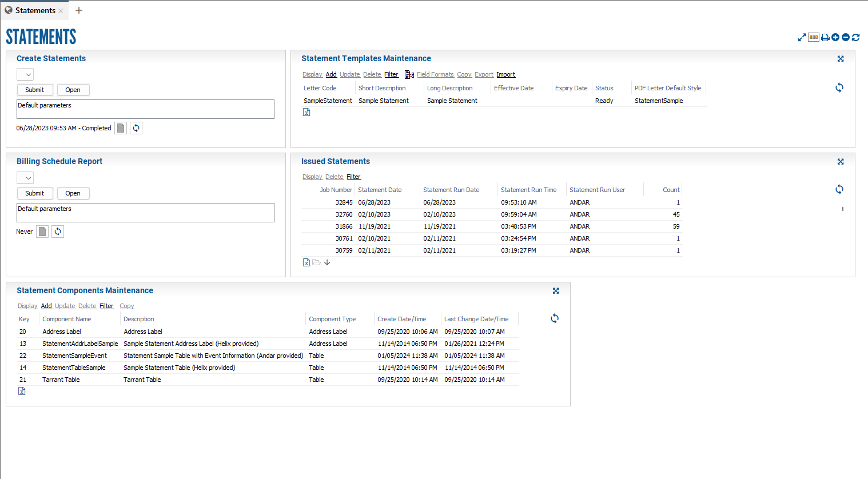Export Statement Components to Excel
The height and width of the screenshot is (479, 868).
[x=22, y=391]
